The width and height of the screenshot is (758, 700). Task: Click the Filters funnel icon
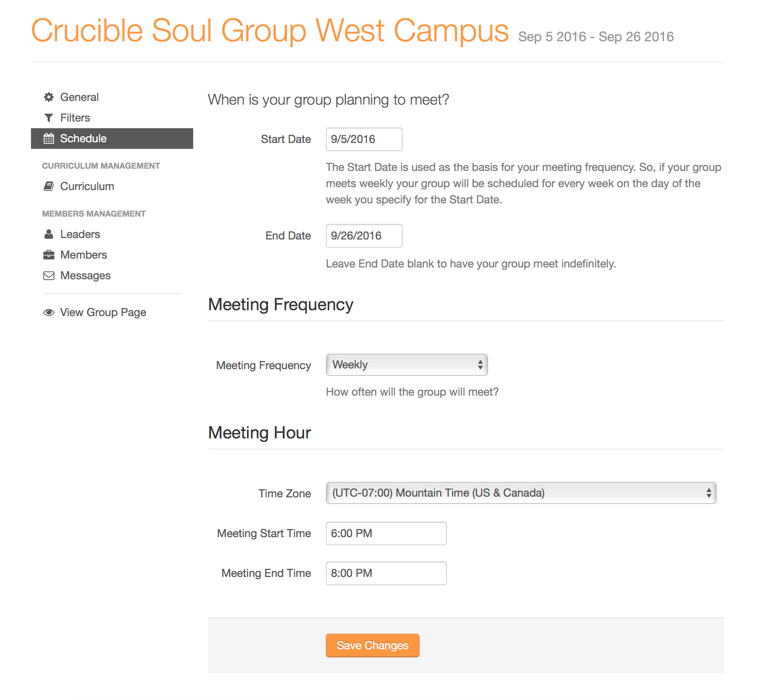tap(49, 118)
